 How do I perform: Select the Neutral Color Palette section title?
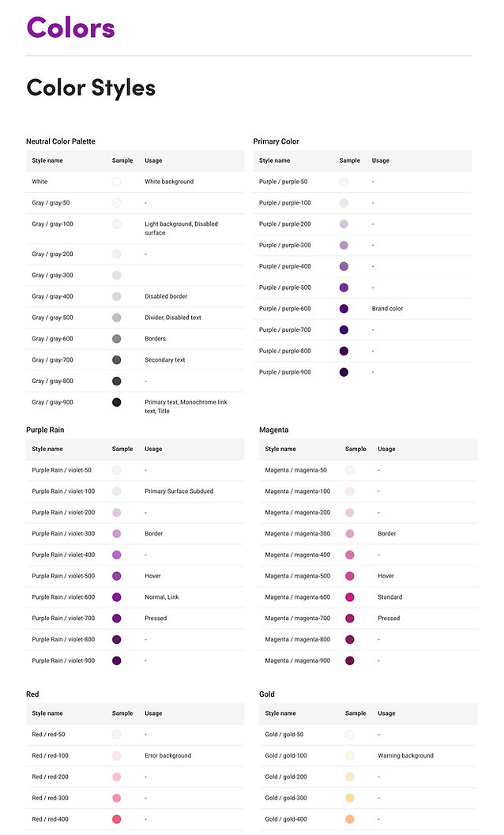pyautogui.click(x=61, y=141)
